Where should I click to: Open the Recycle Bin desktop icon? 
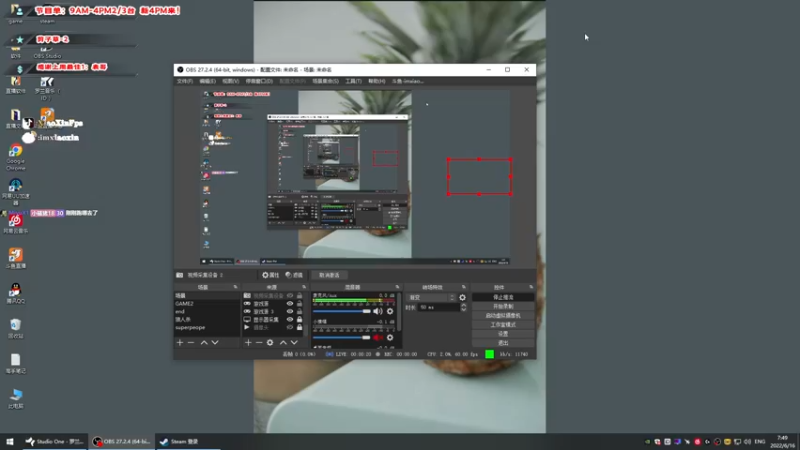pos(15,329)
